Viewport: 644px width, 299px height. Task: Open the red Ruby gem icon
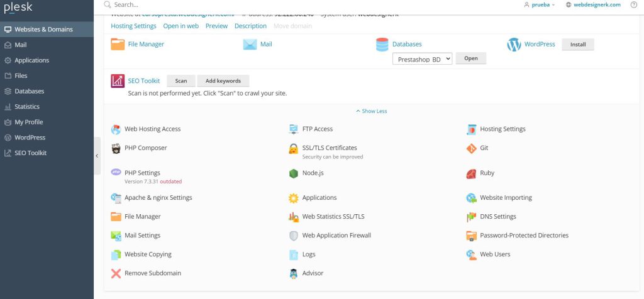472,173
